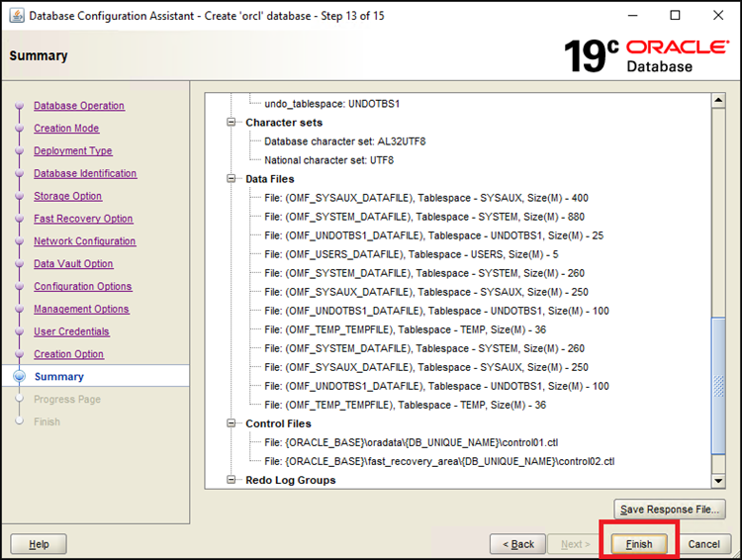
Task: Go to the Creation Option step
Action: coord(68,354)
